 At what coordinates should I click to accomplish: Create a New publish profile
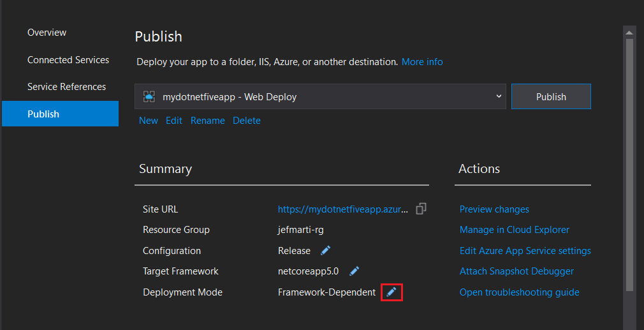click(149, 121)
